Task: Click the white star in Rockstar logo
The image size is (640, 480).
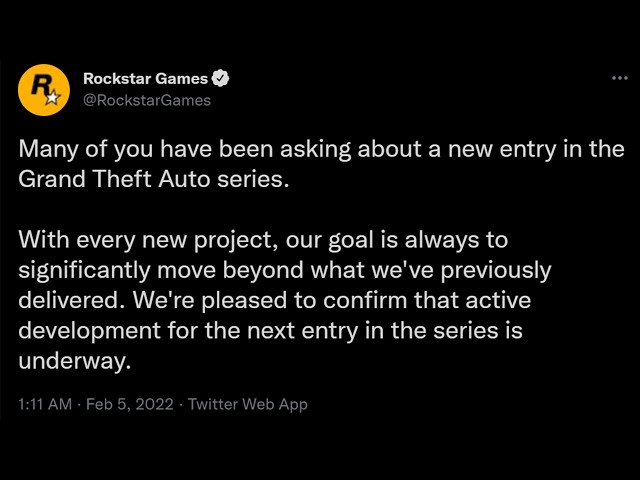Action: [53, 98]
